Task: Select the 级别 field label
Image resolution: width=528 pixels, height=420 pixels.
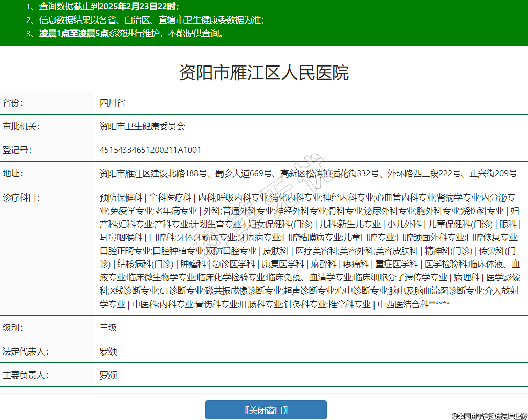Action: pyautogui.click(x=13, y=328)
